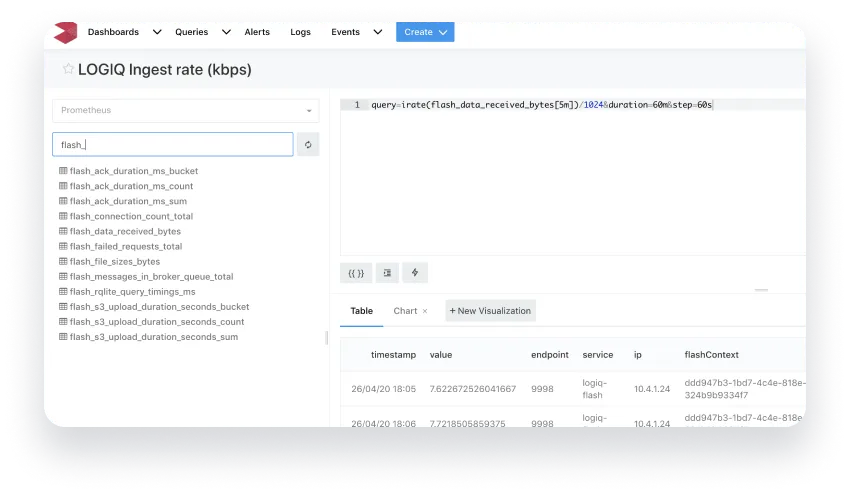Sort by the service column header
The image size is (851, 494).
[598, 354]
